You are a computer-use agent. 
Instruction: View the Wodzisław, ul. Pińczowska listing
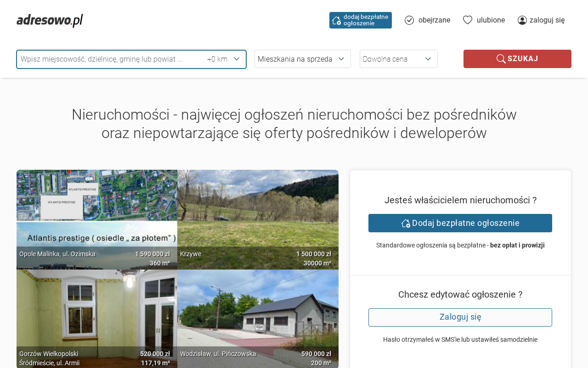(258, 318)
